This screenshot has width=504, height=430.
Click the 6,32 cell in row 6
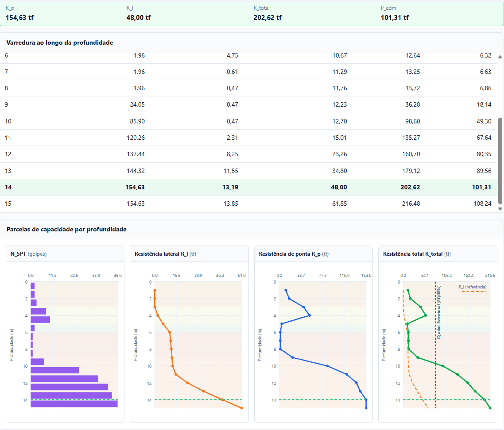click(486, 56)
